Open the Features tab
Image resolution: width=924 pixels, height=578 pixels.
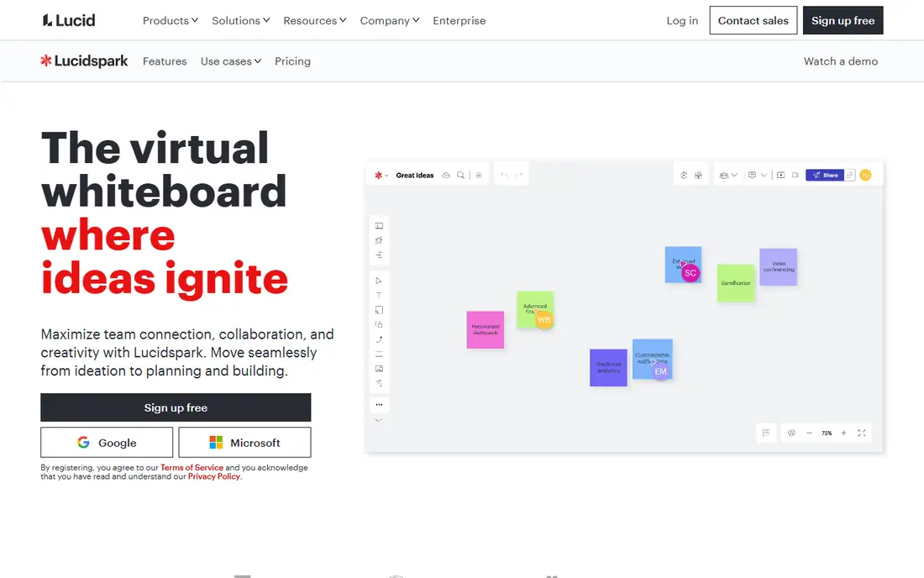pyautogui.click(x=165, y=61)
